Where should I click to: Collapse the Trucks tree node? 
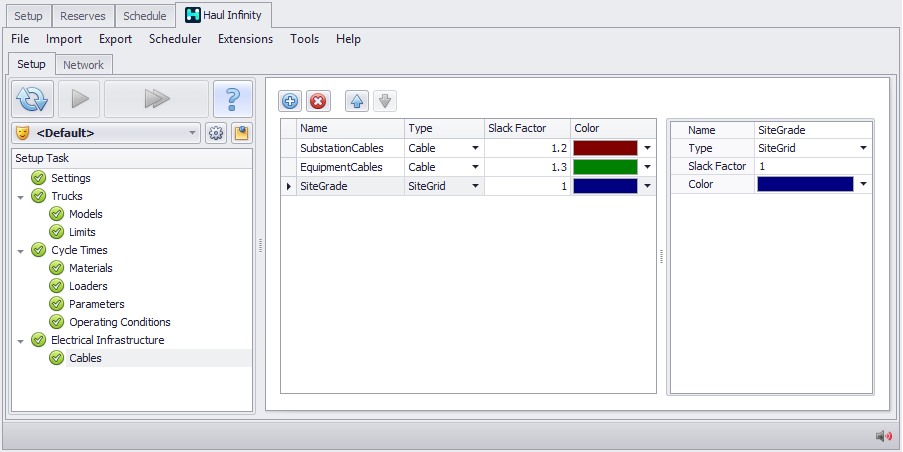pyautogui.click(x=21, y=197)
